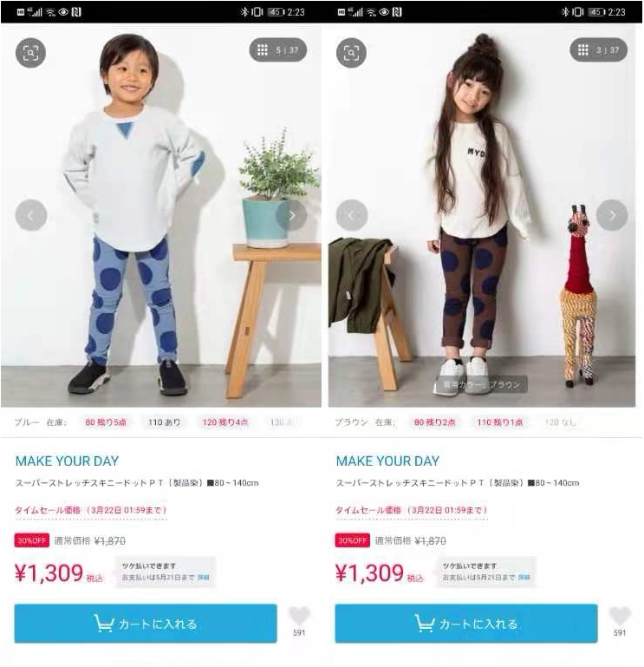Image resolution: width=644 pixels, height=667 pixels.
Task: Add right product to favorites with heart icon
Action: point(620,617)
